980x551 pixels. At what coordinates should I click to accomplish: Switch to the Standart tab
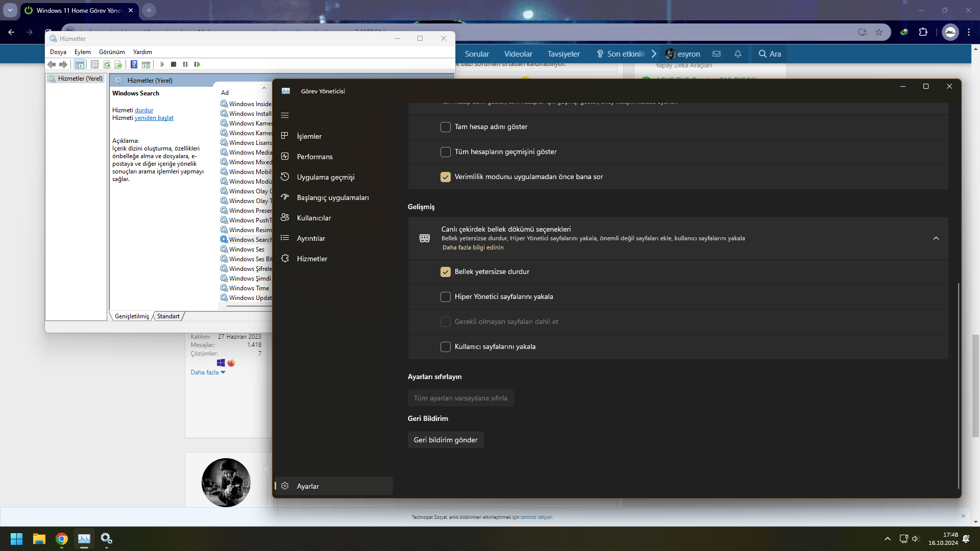168,316
